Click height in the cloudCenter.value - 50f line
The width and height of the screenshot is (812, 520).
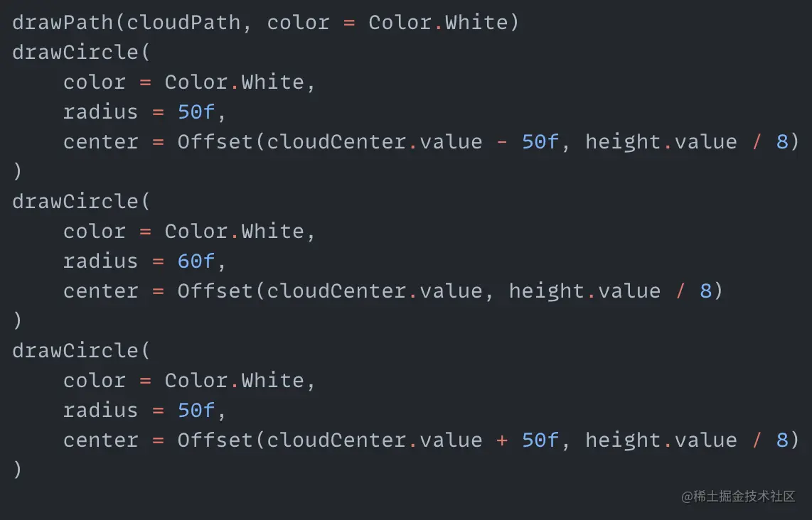click(624, 142)
